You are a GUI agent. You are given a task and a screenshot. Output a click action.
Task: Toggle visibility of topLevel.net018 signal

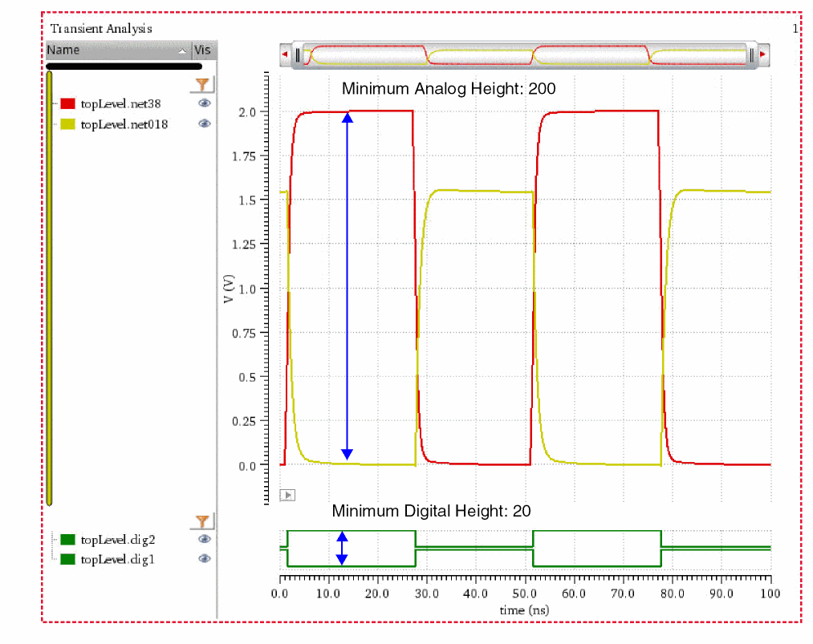[x=205, y=124]
